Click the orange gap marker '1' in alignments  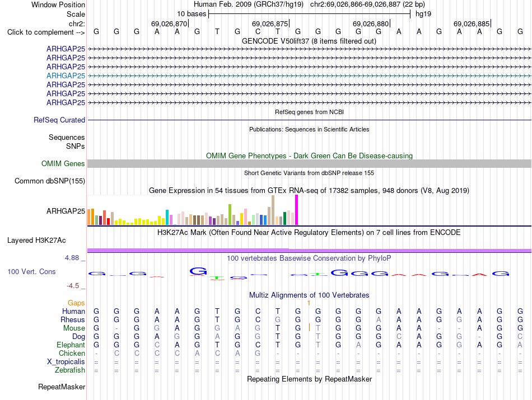(x=309, y=303)
